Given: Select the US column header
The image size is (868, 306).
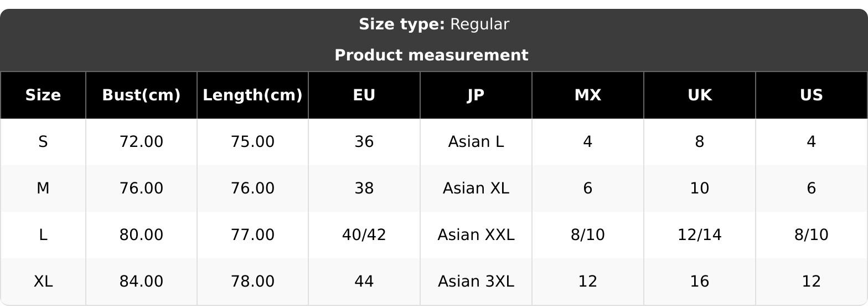Looking at the screenshot, I should 812,95.
